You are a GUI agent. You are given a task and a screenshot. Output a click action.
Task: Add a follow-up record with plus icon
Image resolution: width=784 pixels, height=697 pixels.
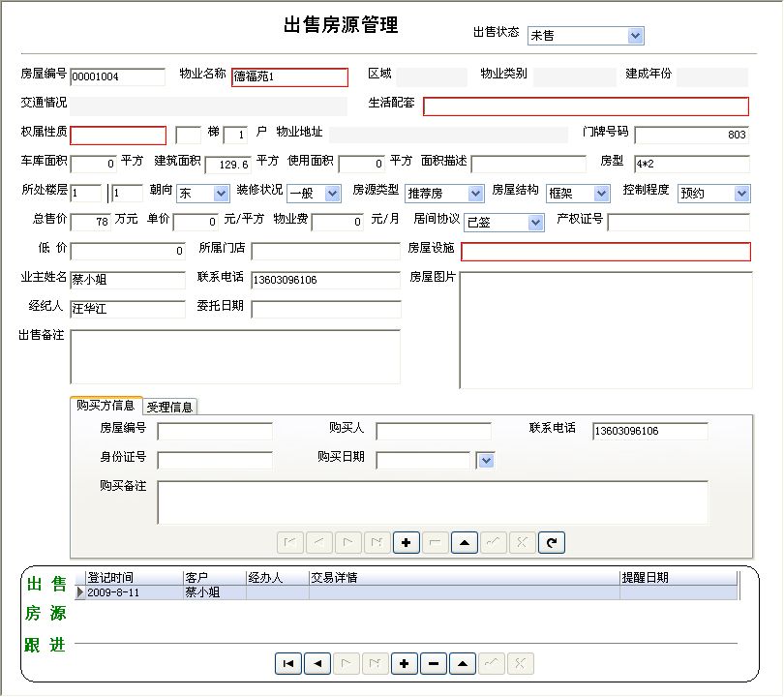tap(404, 663)
